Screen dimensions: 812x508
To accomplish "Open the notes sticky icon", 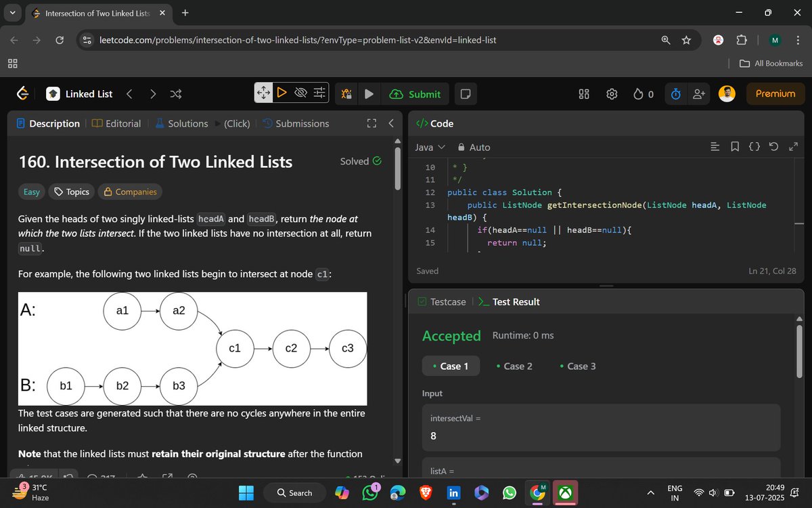I will coord(465,94).
